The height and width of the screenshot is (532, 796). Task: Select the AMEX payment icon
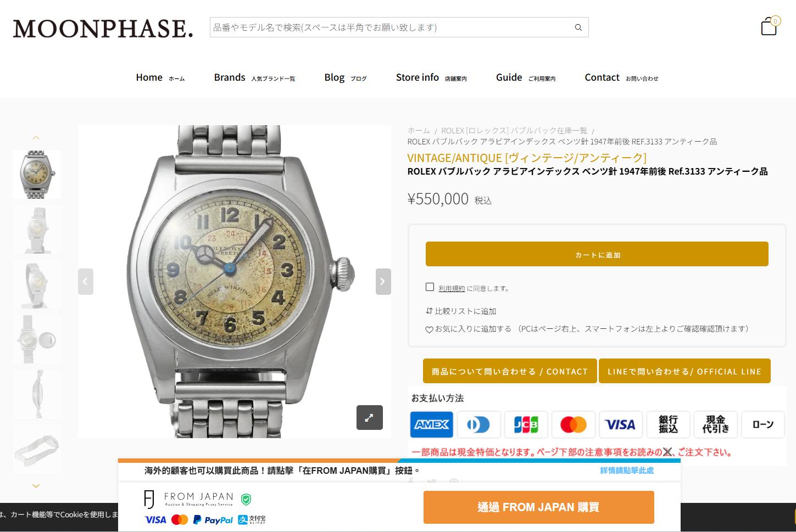[432, 424]
